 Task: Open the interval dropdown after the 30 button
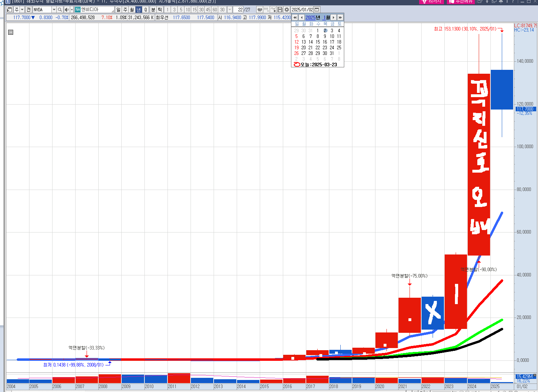tap(230, 10)
